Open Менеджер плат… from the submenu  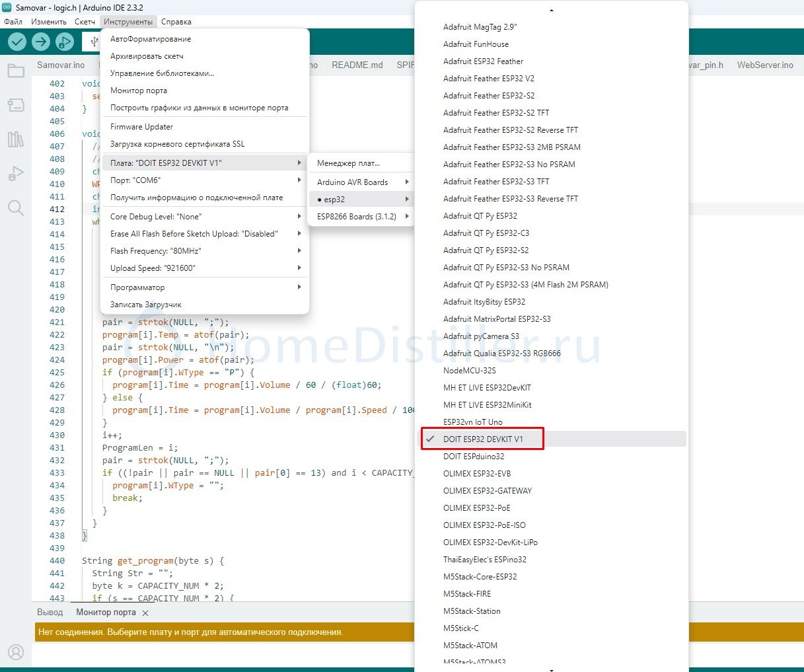point(361,163)
